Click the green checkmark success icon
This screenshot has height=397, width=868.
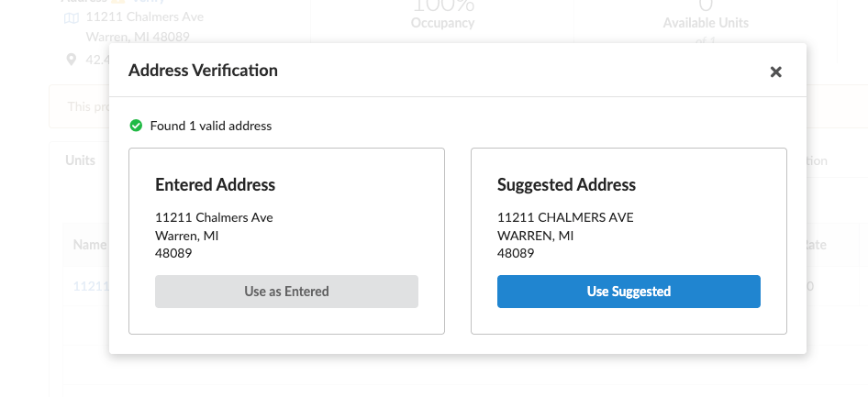pos(136,126)
